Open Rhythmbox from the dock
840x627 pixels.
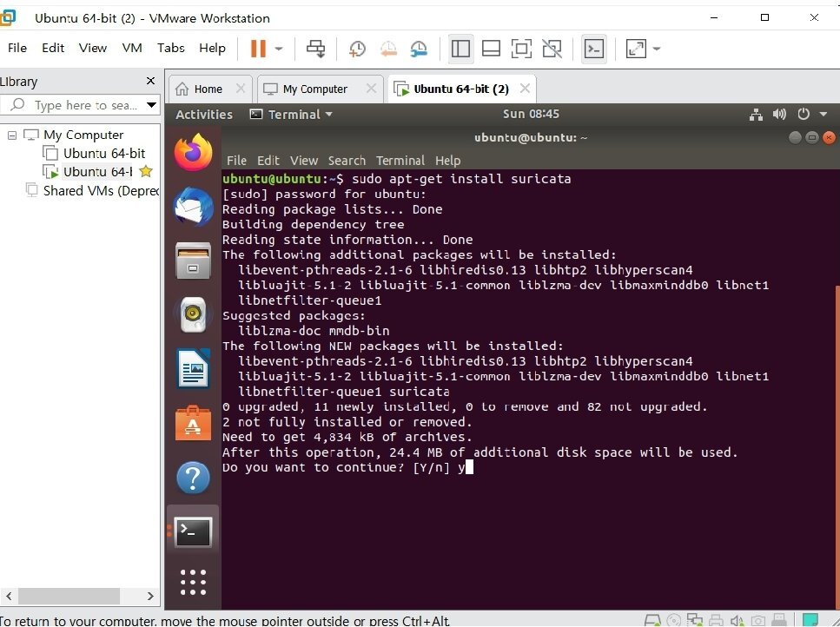tap(193, 314)
